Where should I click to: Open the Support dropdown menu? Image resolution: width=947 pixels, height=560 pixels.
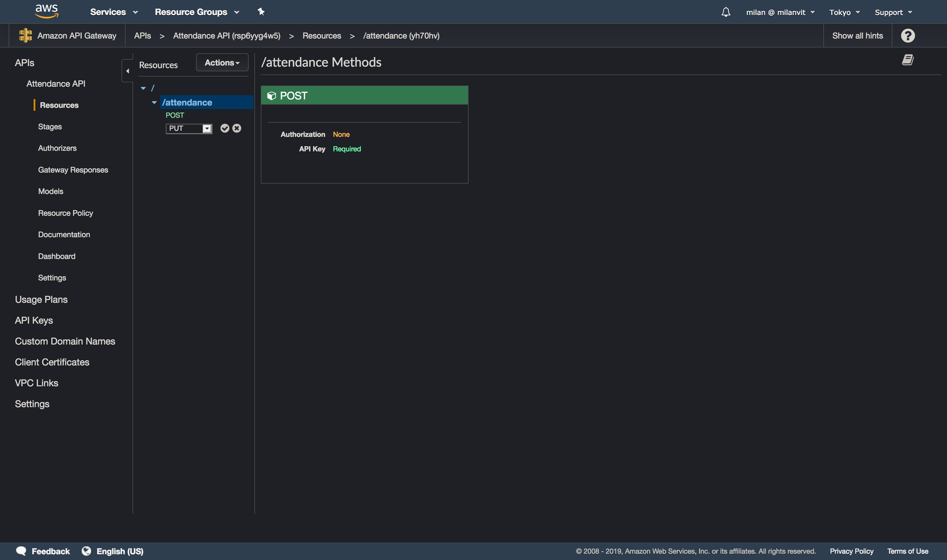(893, 12)
